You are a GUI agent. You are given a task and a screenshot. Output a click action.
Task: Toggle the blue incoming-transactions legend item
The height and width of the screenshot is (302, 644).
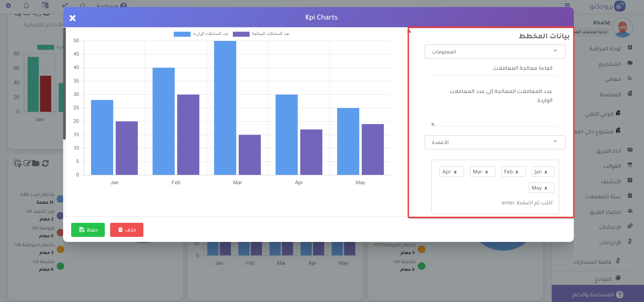tap(201, 34)
